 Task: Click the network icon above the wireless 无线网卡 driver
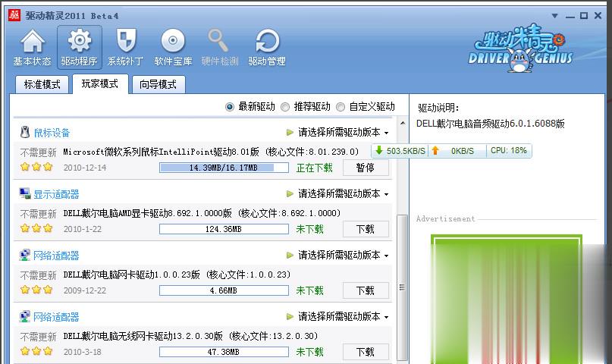[x=25, y=316]
